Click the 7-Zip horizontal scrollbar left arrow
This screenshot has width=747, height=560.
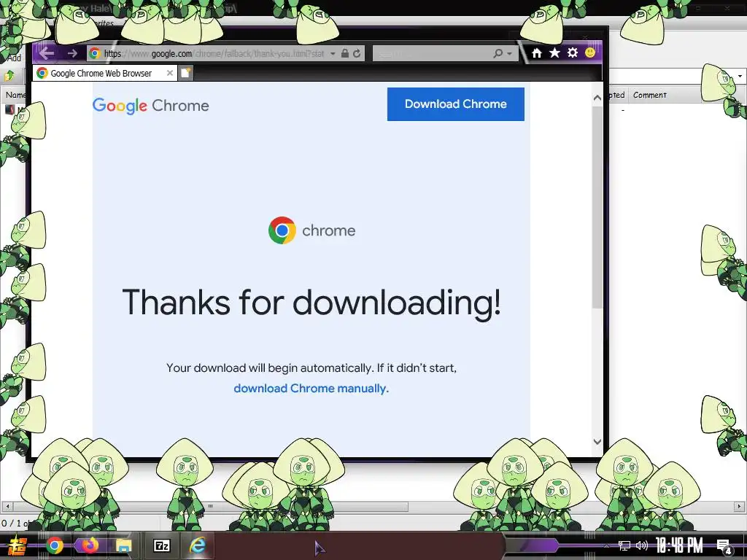7,506
